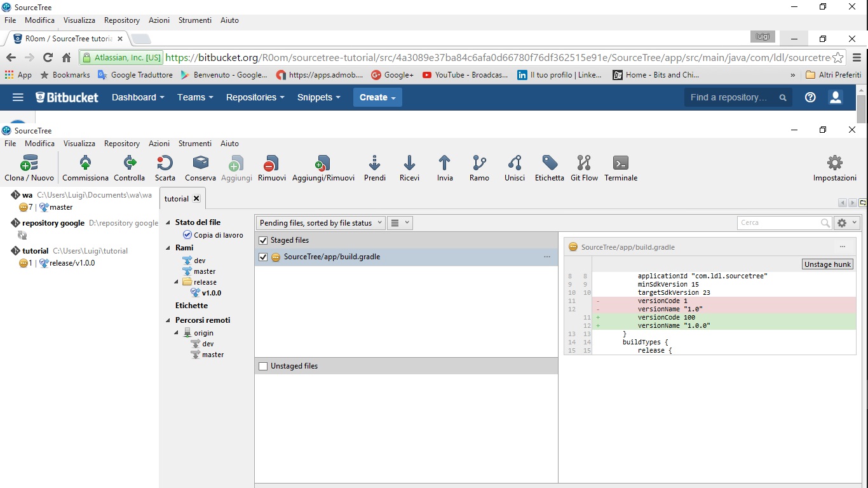Collapse the Rami tree section

pyautogui.click(x=168, y=248)
